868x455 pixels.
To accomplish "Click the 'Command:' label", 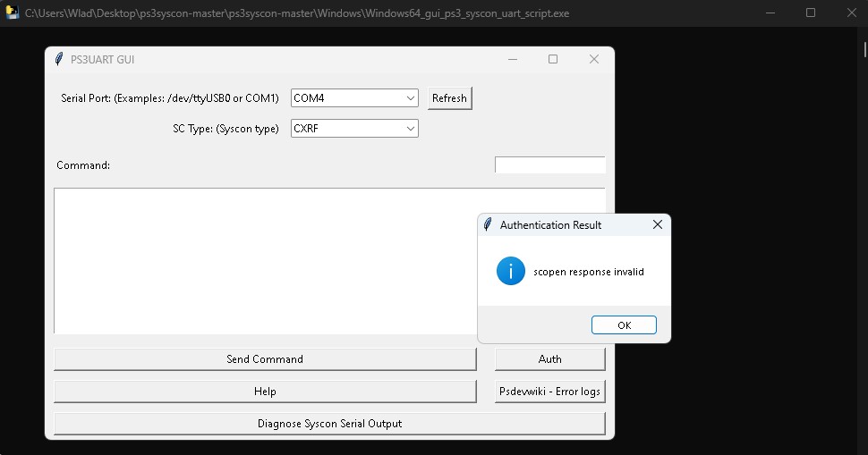I will 83,165.
